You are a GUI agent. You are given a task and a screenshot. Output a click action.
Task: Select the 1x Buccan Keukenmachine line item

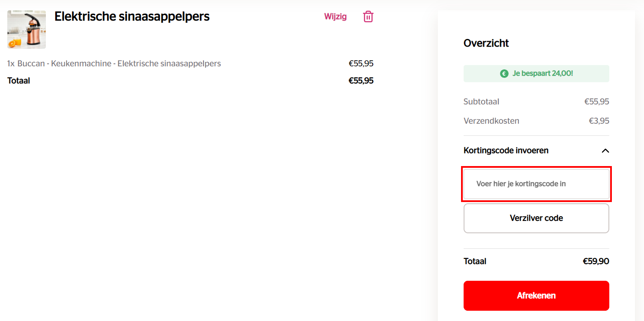[114, 64]
